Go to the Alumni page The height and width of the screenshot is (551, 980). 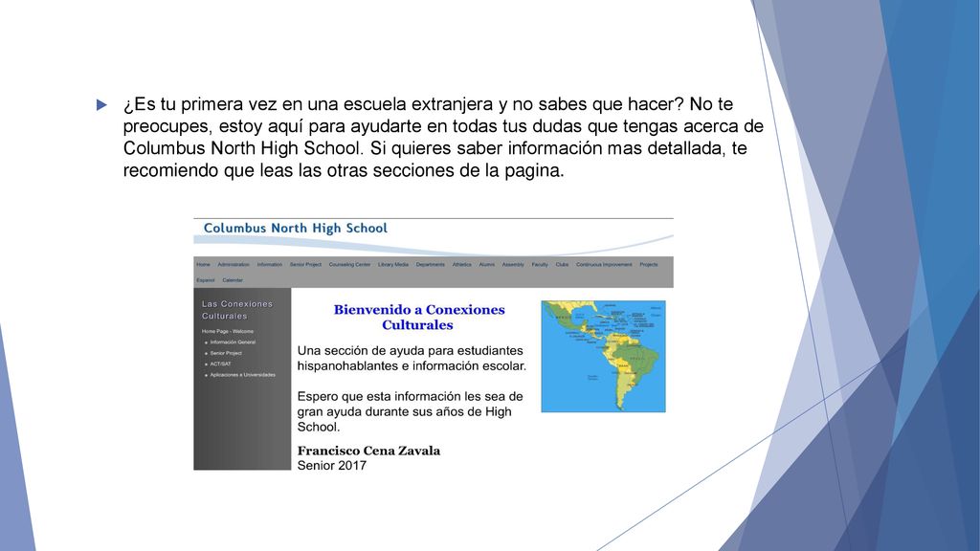pyautogui.click(x=487, y=265)
